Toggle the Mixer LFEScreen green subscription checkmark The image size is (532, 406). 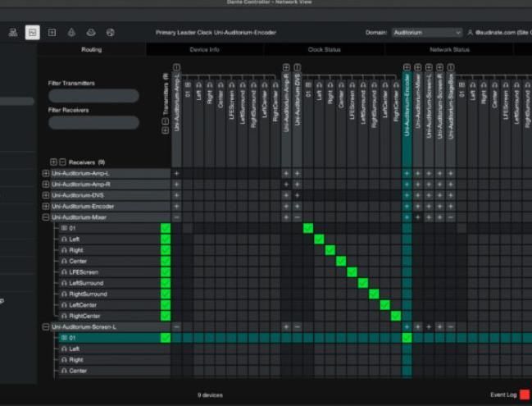point(166,272)
